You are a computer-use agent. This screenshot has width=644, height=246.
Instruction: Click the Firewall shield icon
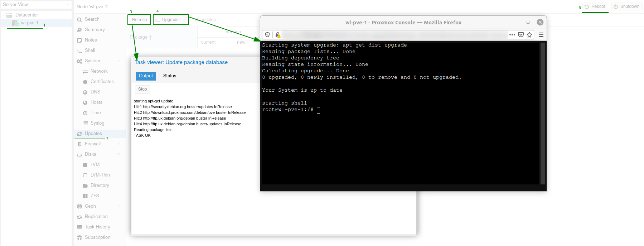[79, 144]
